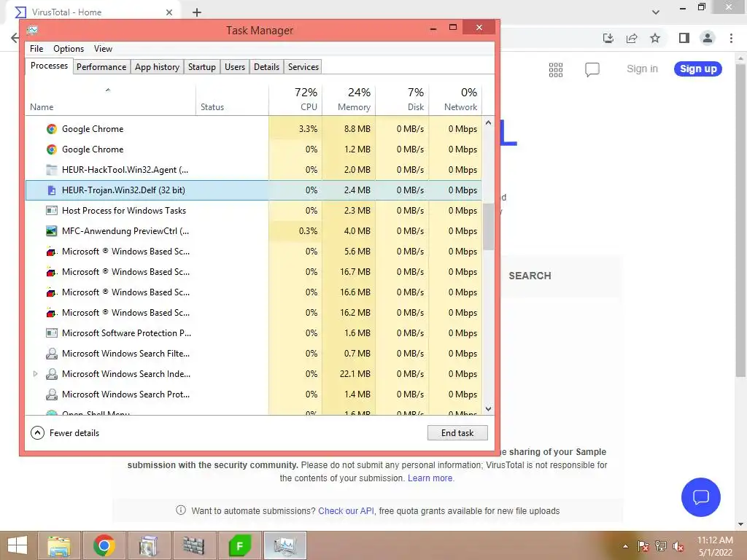
Task: Open the Windows Start button
Action: coord(18,545)
